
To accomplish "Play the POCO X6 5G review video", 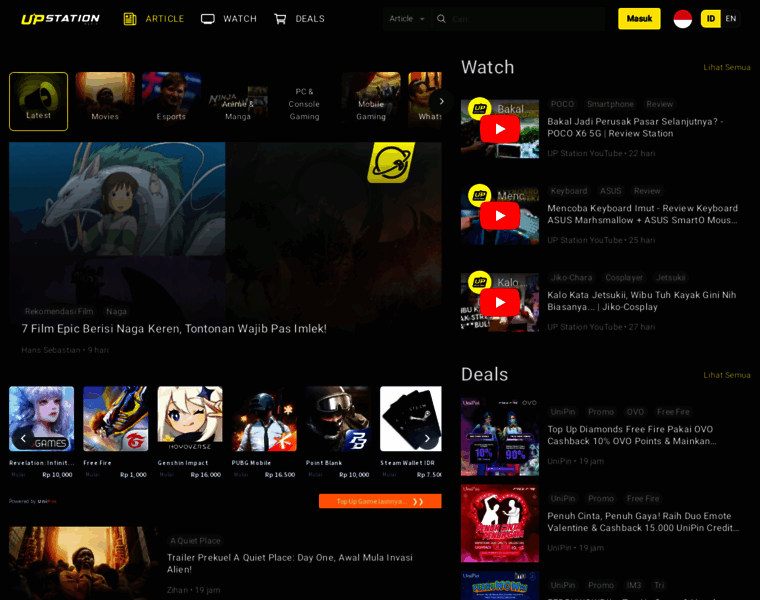I will click(x=500, y=129).
